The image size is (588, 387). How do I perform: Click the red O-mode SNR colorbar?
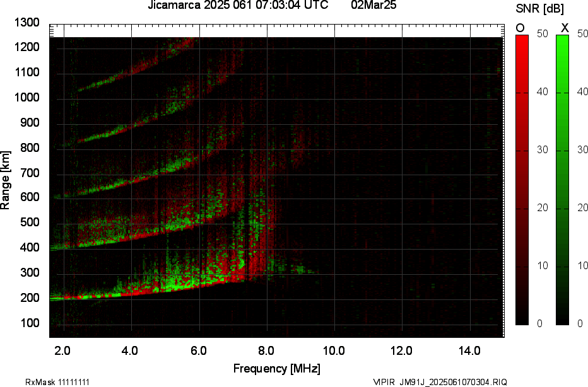pos(522,180)
